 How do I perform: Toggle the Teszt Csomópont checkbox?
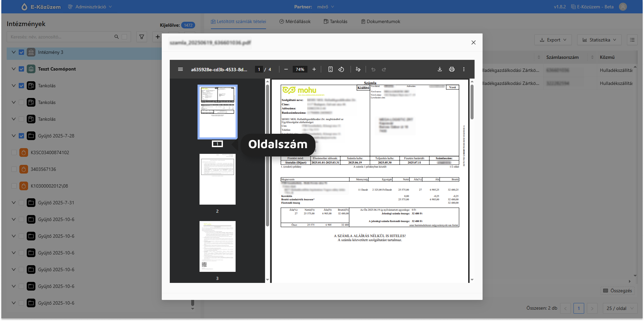21,69
